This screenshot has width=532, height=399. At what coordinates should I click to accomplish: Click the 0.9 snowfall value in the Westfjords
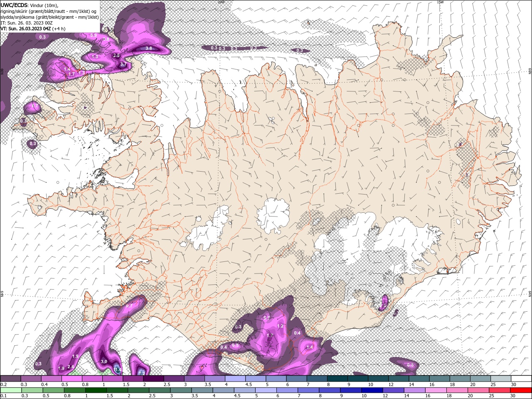coord(94,36)
